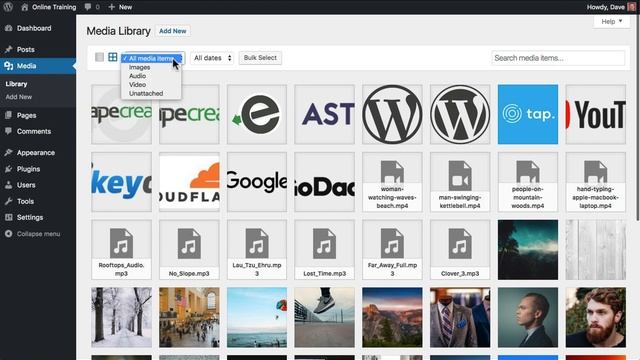
Task: Open the All dates filter dropdown
Action: point(212,58)
